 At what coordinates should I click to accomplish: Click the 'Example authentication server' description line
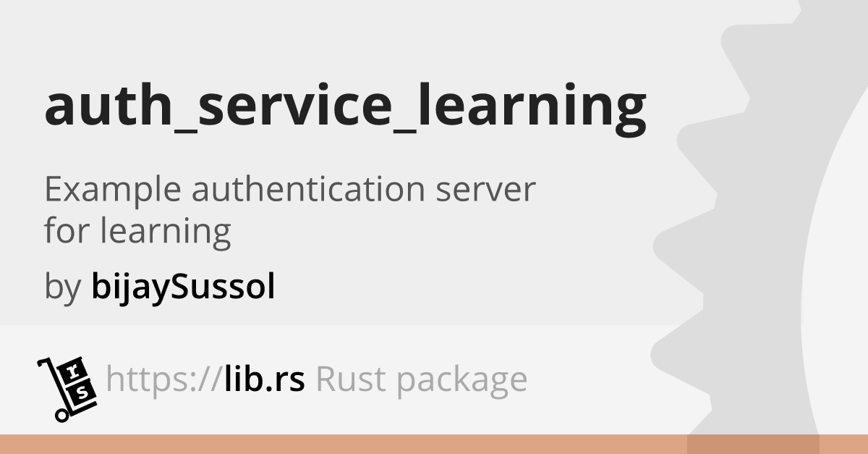(290, 189)
